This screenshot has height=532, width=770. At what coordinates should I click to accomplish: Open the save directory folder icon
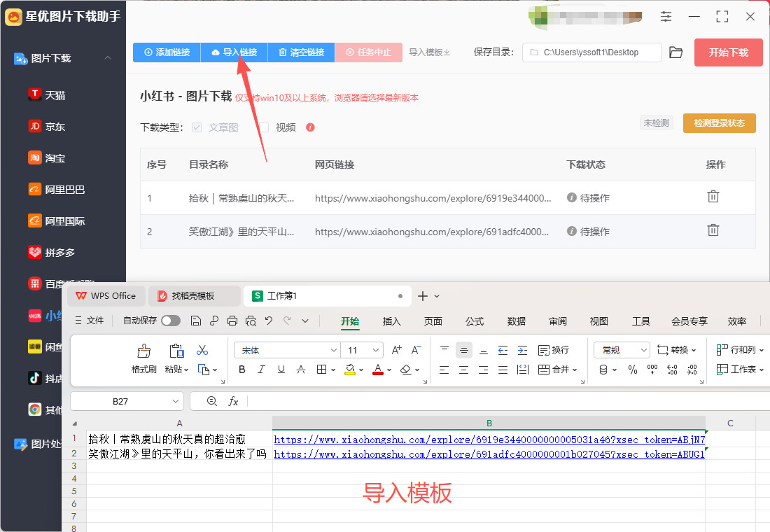(x=675, y=52)
